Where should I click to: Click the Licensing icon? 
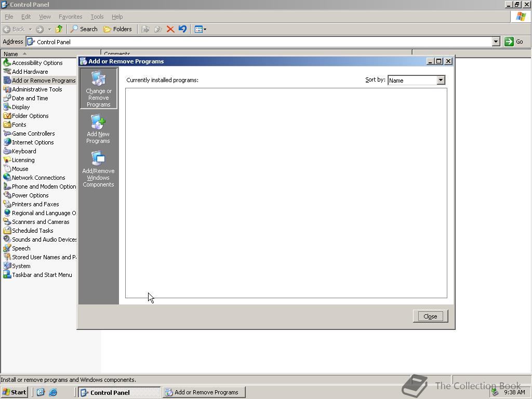tap(7, 159)
